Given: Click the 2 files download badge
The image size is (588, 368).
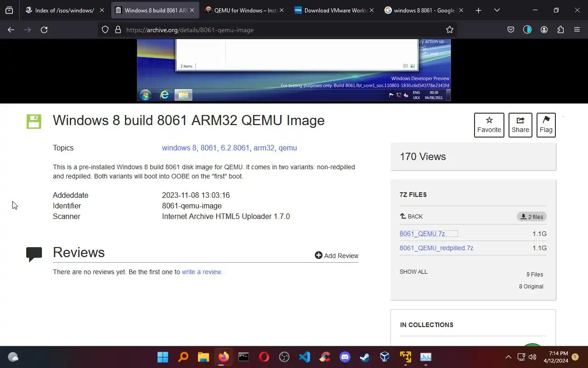Looking at the screenshot, I should tap(531, 217).
